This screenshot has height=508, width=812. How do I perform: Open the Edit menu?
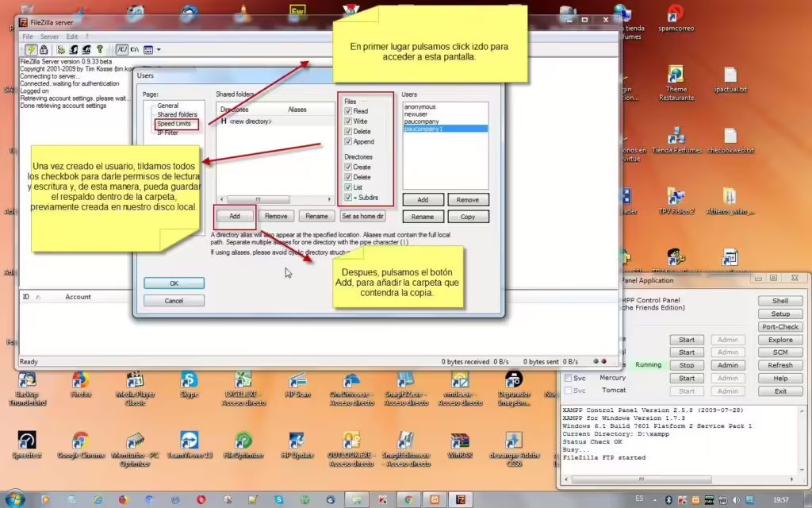coord(72,37)
